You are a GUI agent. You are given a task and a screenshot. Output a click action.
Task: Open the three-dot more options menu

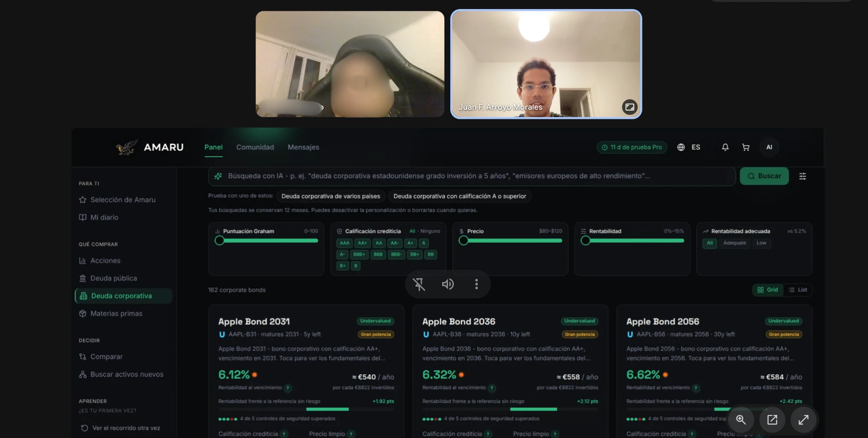(x=476, y=284)
